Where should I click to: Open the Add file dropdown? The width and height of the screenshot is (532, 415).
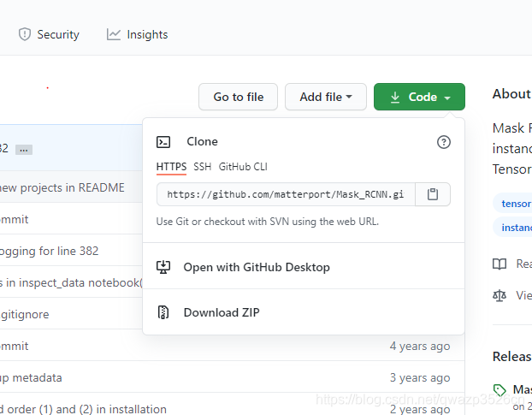coord(326,97)
